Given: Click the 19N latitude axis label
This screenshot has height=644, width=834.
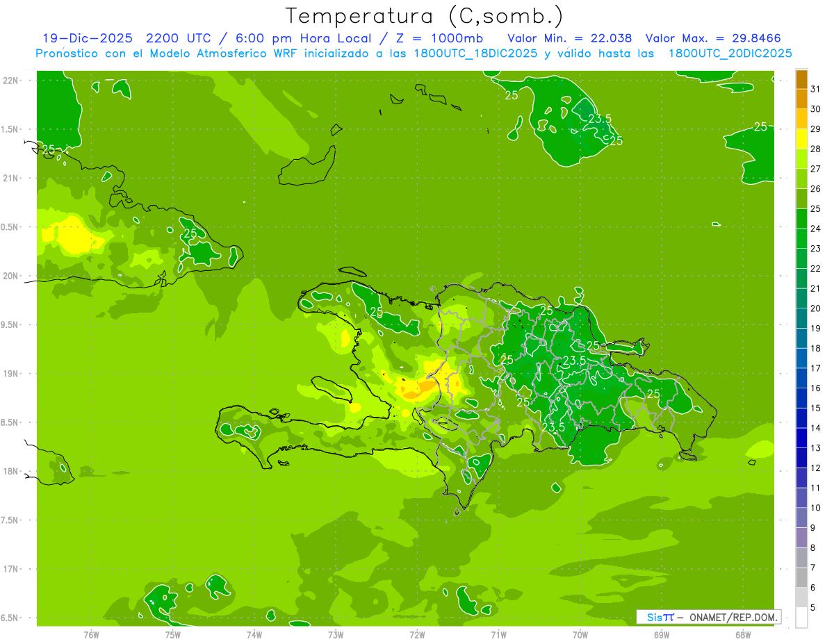Looking at the screenshot, I should [x=10, y=373].
